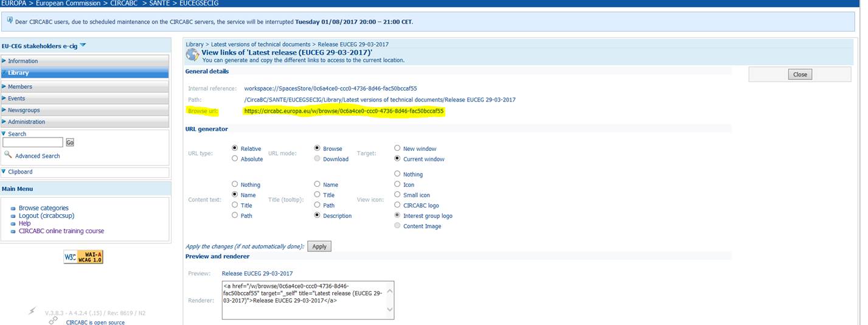Set View icon to Interest group logo
868x325 pixels.
(x=397, y=215)
